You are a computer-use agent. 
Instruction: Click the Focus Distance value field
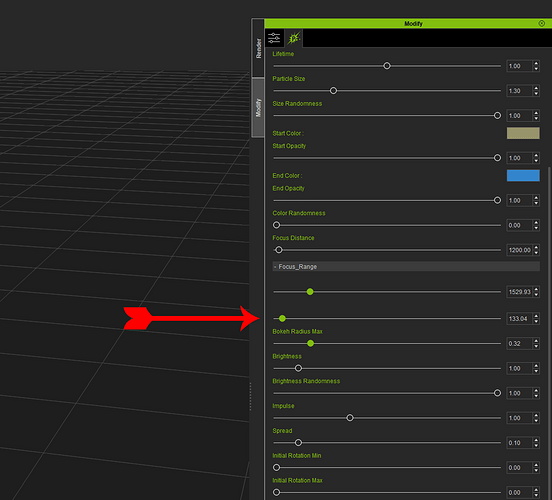[519, 250]
